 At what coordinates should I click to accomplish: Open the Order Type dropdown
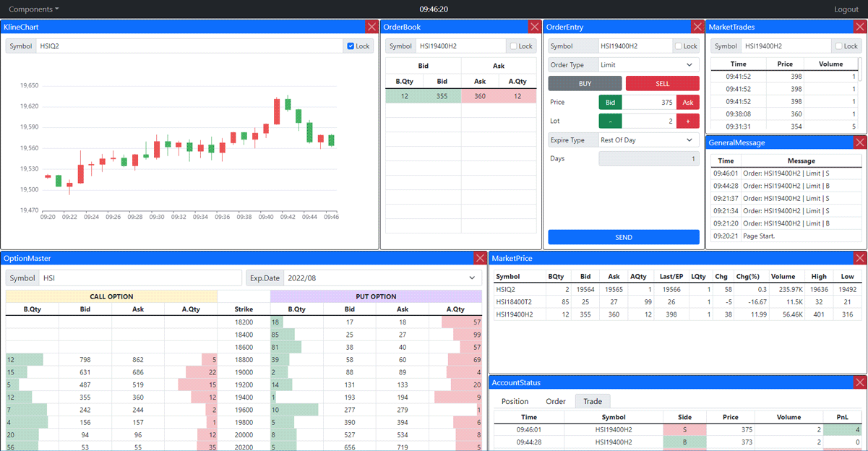click(x=648, y=65)
